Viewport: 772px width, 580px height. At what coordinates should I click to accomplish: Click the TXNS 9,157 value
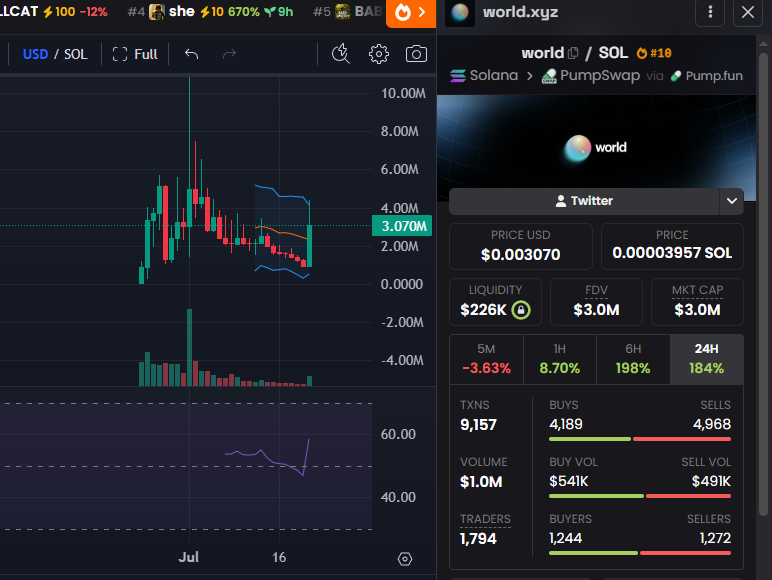pyautogui.click(x=478, y=425)
